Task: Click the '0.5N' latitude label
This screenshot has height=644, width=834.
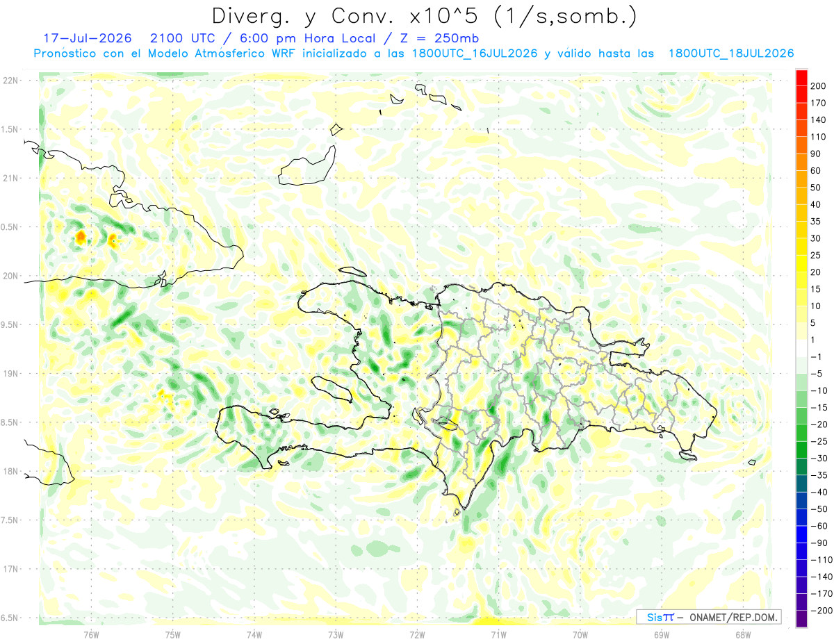Action: (10, 227)
